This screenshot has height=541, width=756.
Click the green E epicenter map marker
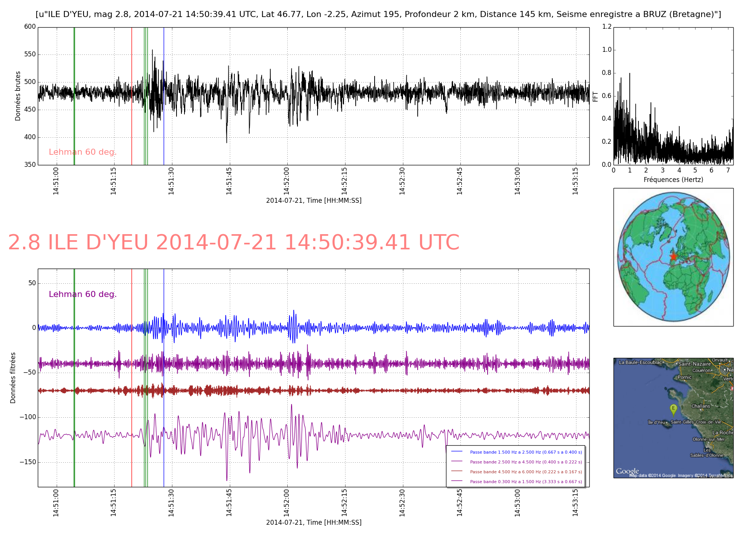(x=673, y=409)
